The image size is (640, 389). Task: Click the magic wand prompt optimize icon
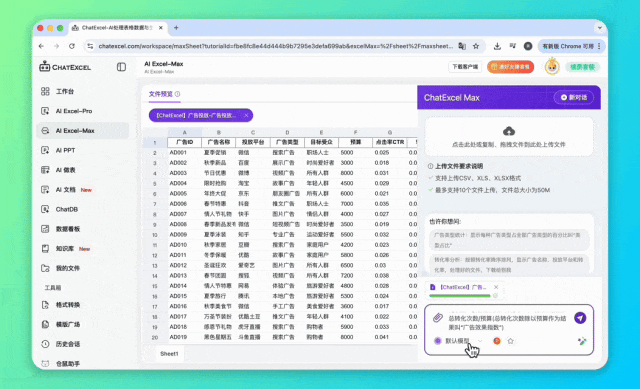[x=582, y=341]
